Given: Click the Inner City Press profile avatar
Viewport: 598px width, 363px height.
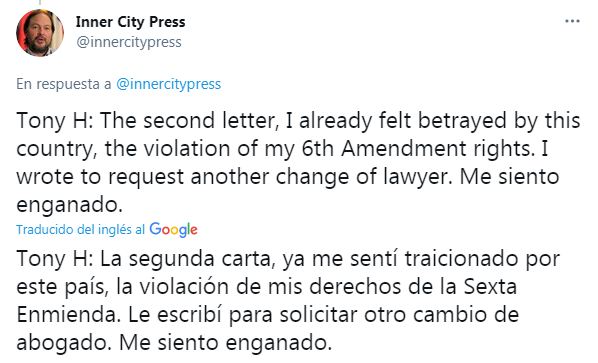Looking at the screenshot, I should click(x=40, y=33).
